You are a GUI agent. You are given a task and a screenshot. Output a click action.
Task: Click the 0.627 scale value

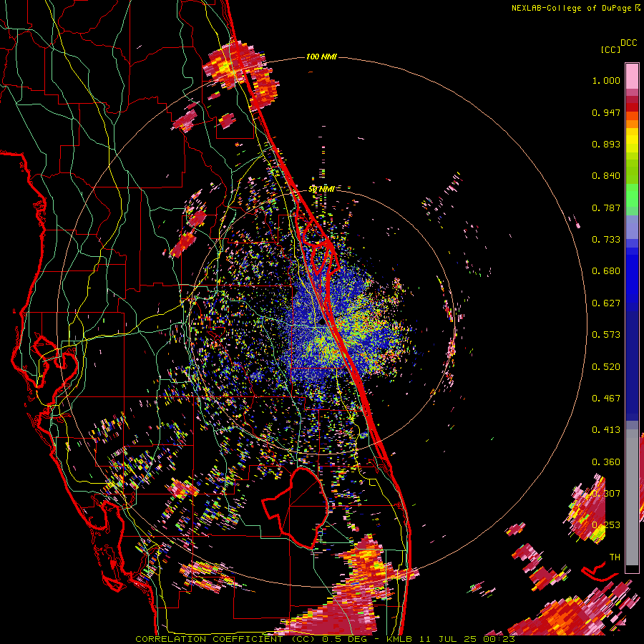pos(606,303)
